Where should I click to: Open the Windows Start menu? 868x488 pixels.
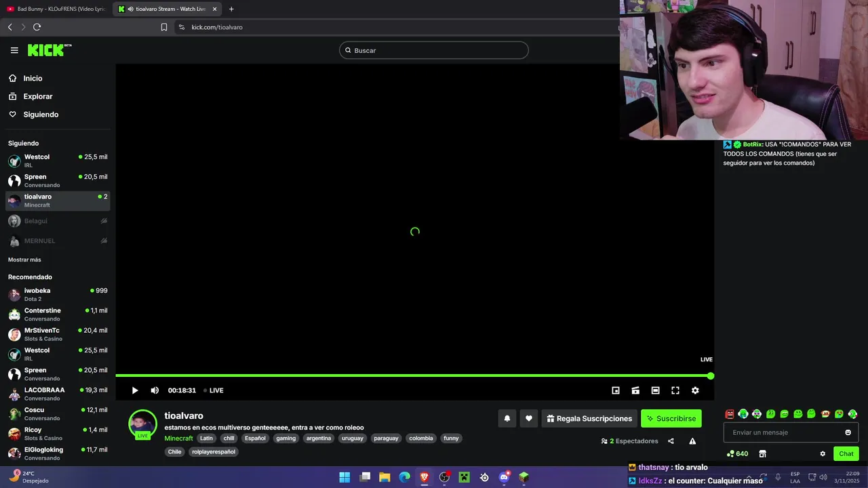[x=344, y=477]
